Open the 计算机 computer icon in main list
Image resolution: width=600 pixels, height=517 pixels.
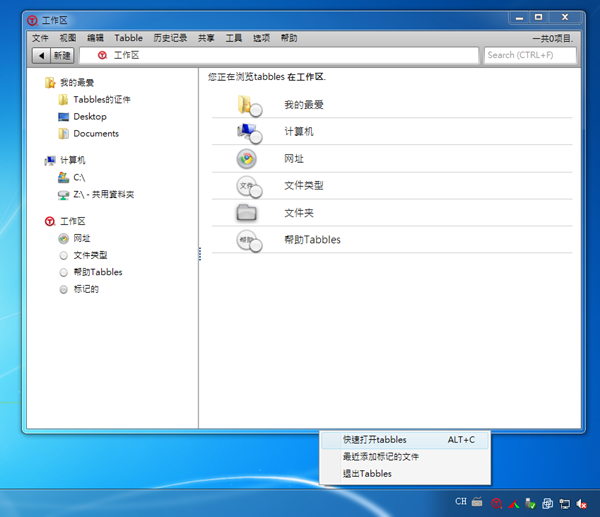coord(249,133)
